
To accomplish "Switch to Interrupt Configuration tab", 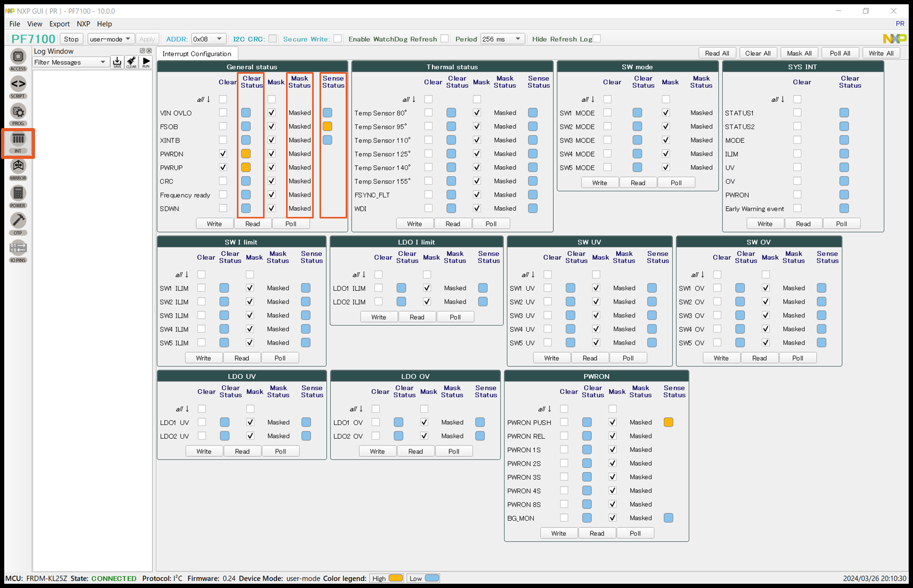I will click(x=197, y=53).
